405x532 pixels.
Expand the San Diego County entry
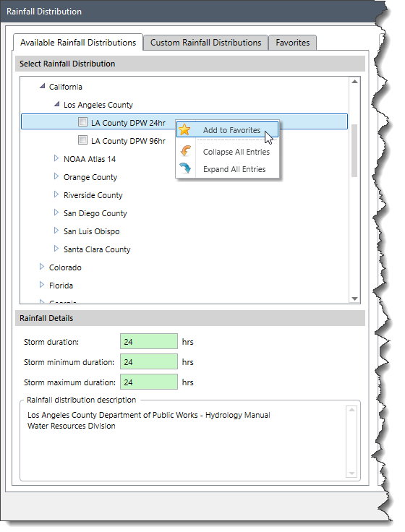(56, 213)
